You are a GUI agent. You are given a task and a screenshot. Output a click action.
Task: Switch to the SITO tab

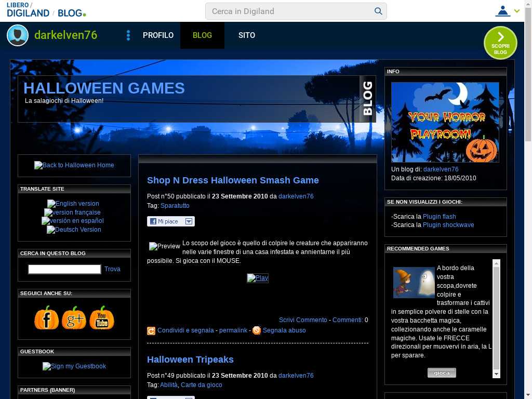point(247,35)
